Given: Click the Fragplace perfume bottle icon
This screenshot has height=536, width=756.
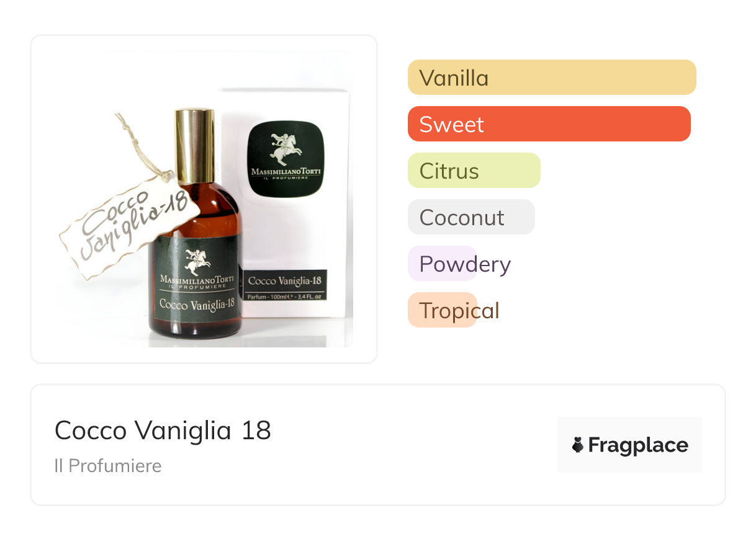Looking at the screenshot, I should tap(578, 445).
